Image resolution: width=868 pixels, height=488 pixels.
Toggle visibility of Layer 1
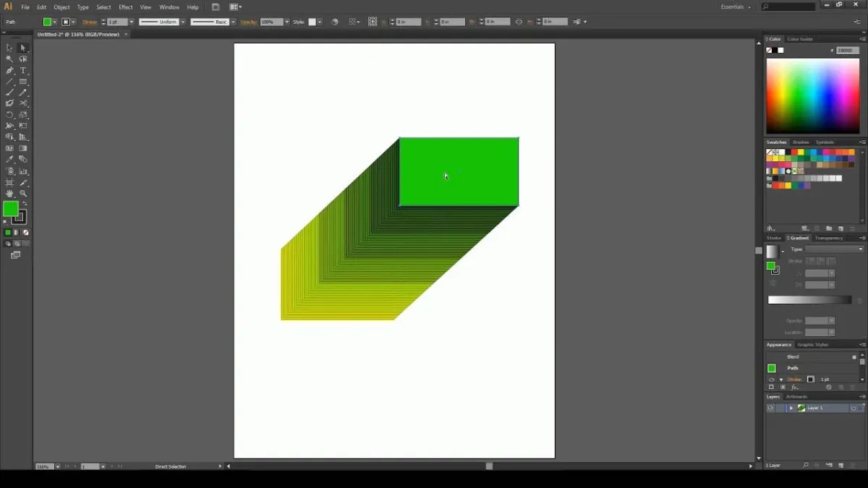coord(770,408)
